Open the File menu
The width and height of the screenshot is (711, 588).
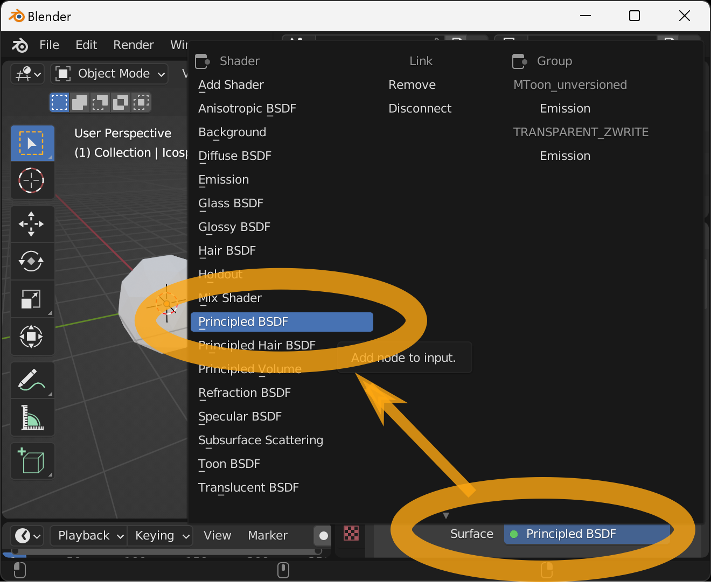pyautogui.click(x=50, y=45)
